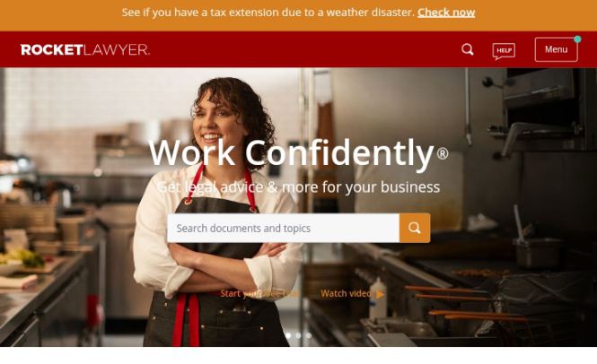The width and height of the screenshot is (597, 364).
Task: Click the Get legal advice subheading text
Action: click(298, 187)
